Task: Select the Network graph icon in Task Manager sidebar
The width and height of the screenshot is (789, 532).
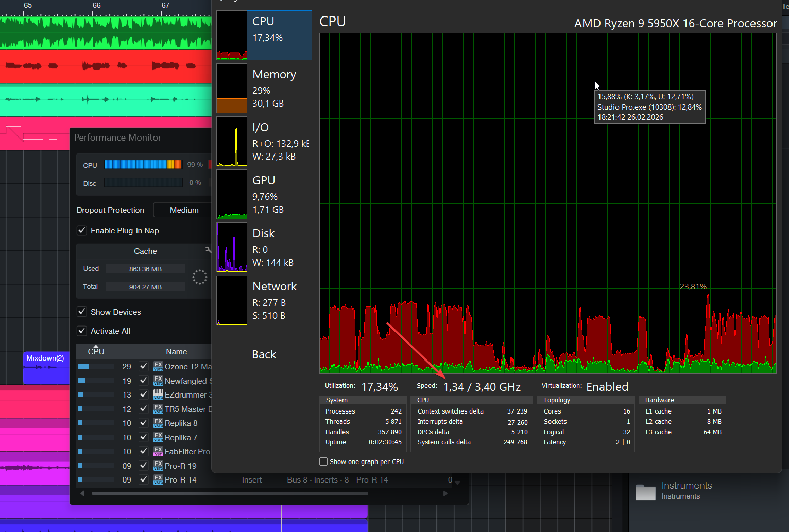Action: point(231,300)
